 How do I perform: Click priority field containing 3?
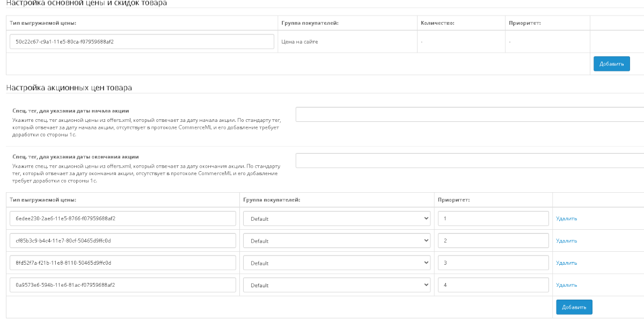pos(493,263)
